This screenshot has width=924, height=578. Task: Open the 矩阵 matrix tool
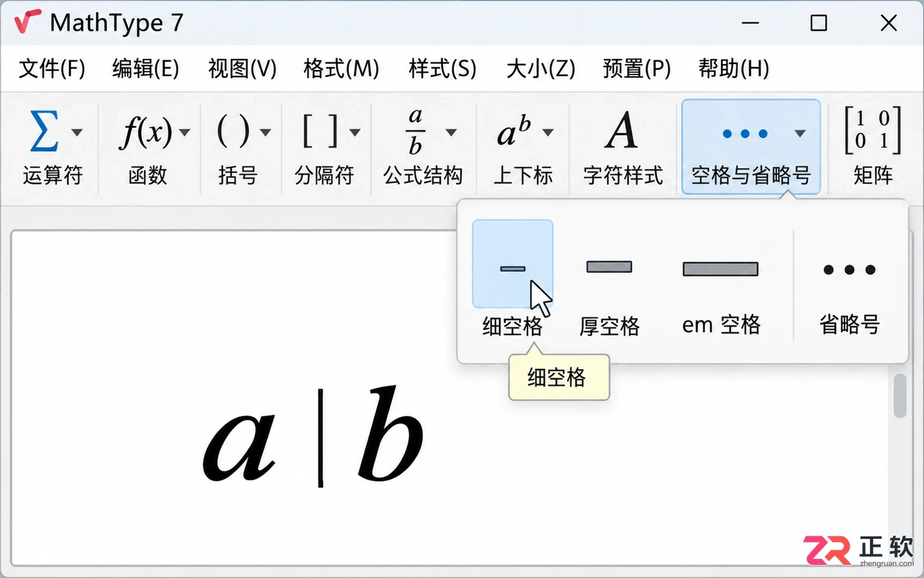[x=873, y=147]
